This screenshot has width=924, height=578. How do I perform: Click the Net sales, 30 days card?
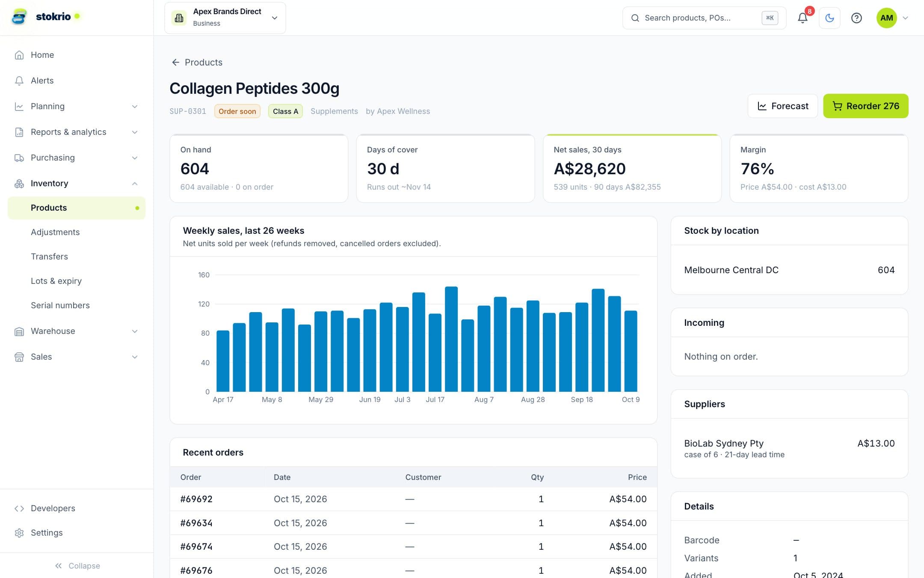(632, 168)
